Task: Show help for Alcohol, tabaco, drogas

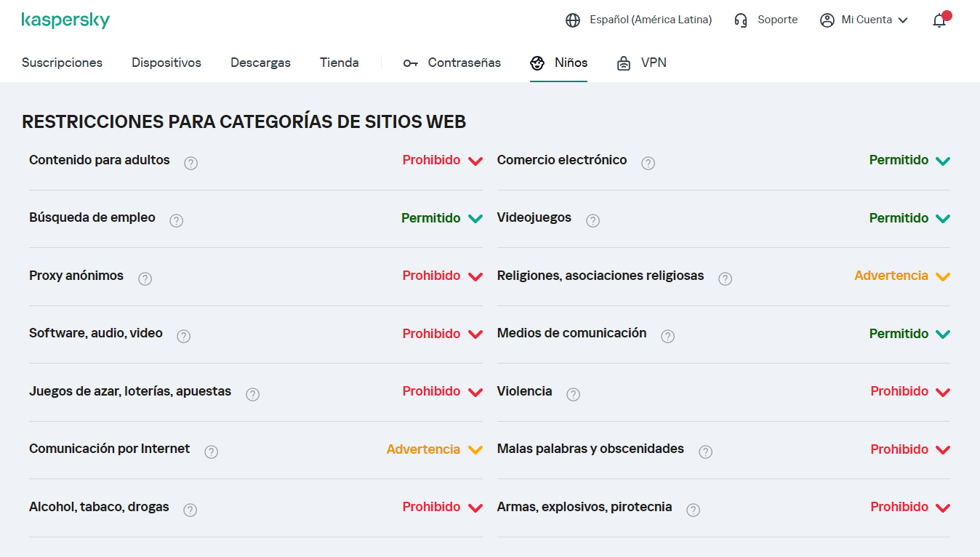Action: pos(190,510)
